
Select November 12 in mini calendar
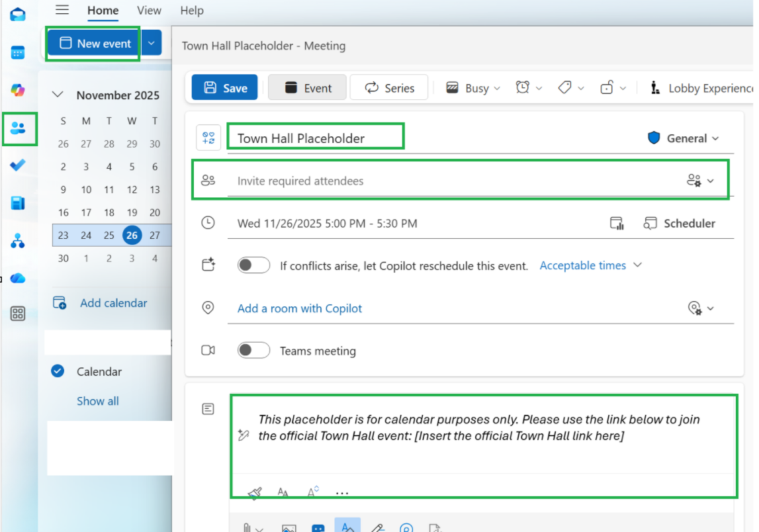[132, 189]
